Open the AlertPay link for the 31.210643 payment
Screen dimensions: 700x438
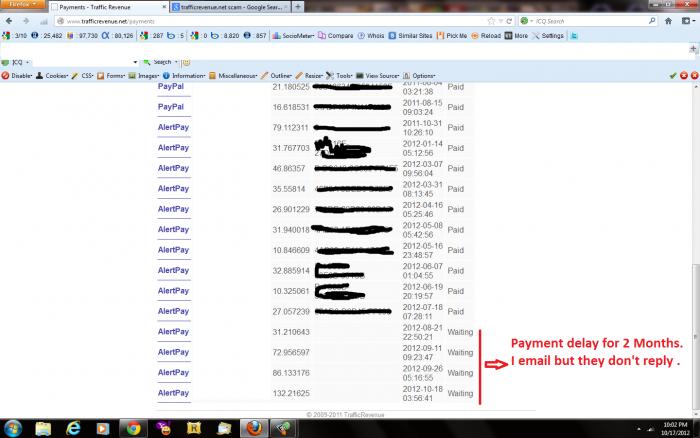pyautogui.click(x=173, y=331)
